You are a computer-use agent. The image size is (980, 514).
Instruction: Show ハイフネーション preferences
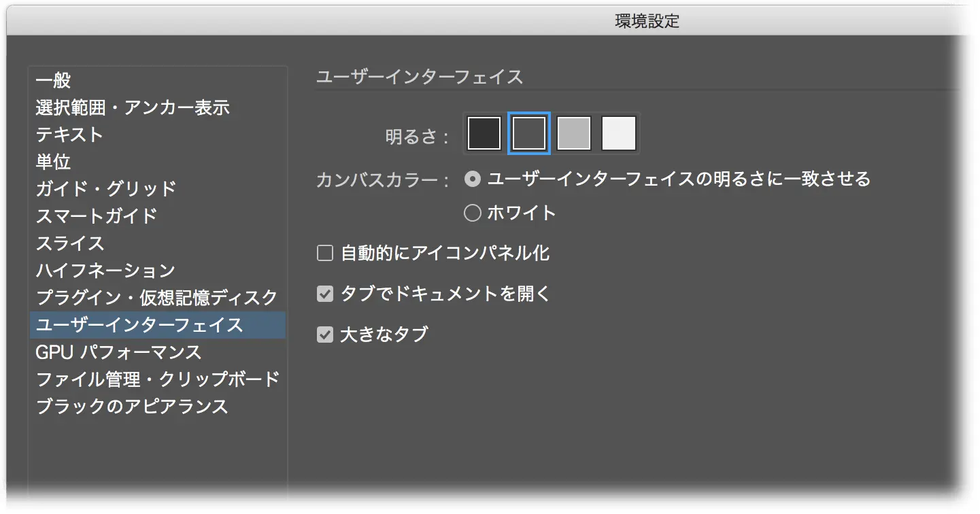105,271
